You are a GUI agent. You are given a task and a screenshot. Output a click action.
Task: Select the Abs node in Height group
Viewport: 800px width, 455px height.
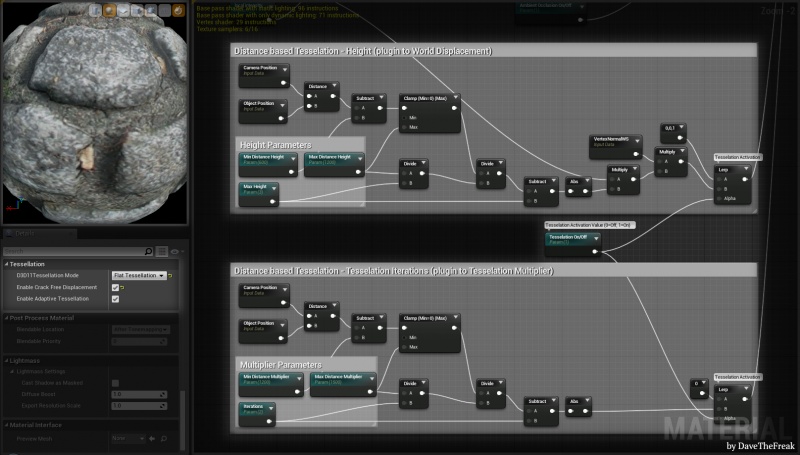578,187
